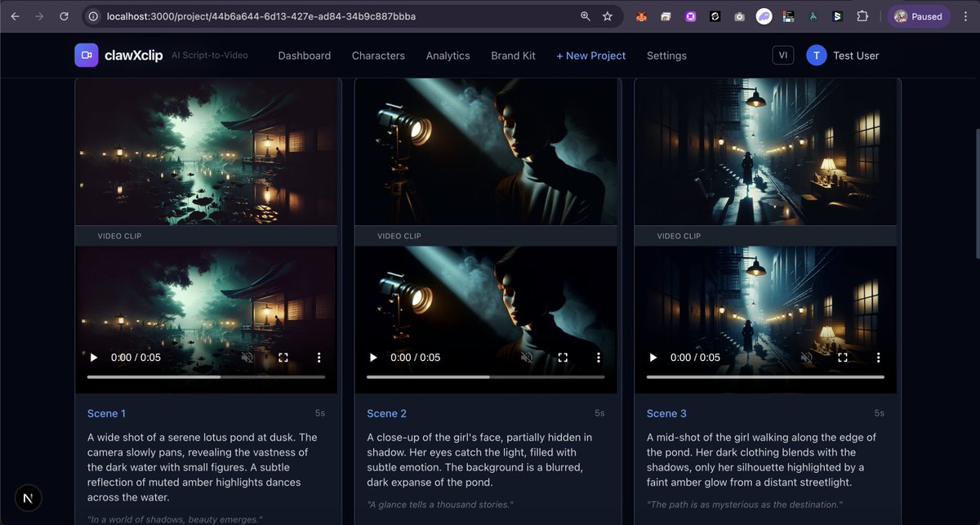Click the Paused profile button

pyautogui.click(x=919, y=16)
